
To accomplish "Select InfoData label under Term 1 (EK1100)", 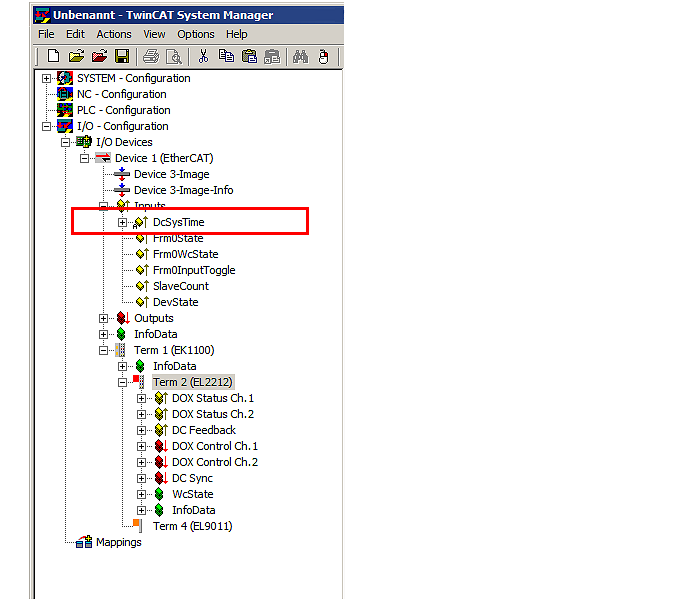I will coord(175,367).
